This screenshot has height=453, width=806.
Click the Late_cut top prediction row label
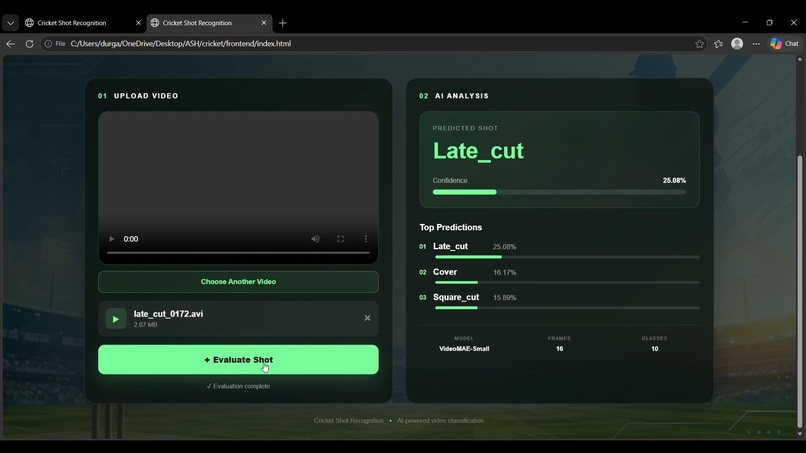point(450,246)
